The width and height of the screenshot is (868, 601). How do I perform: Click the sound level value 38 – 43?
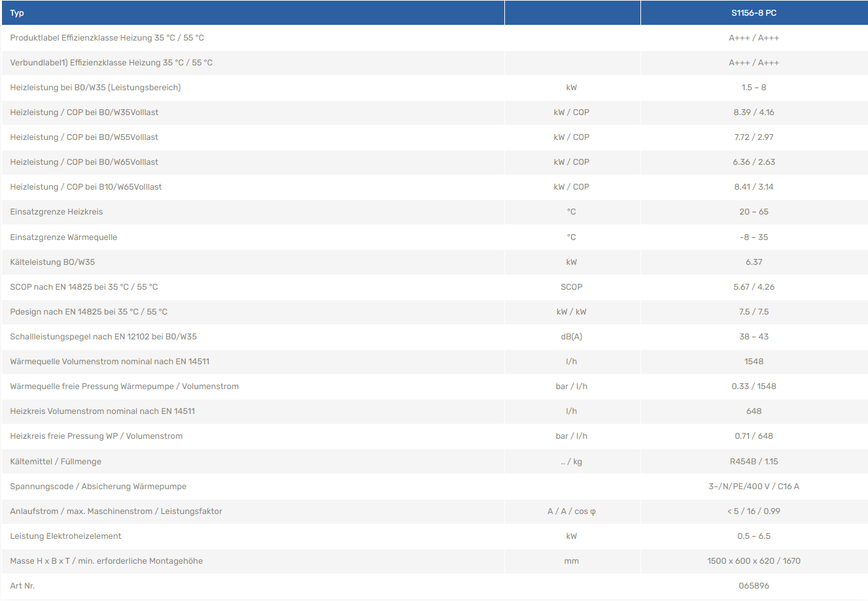[754, 337]
